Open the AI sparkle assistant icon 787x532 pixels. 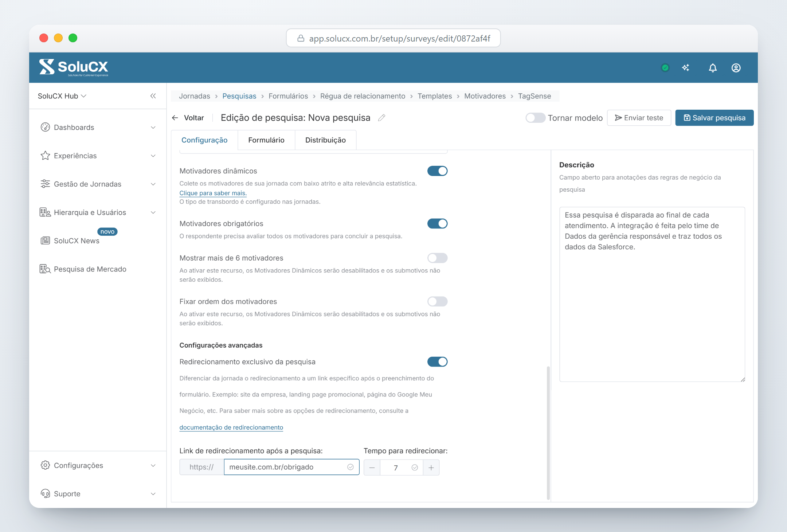(686, 68)
